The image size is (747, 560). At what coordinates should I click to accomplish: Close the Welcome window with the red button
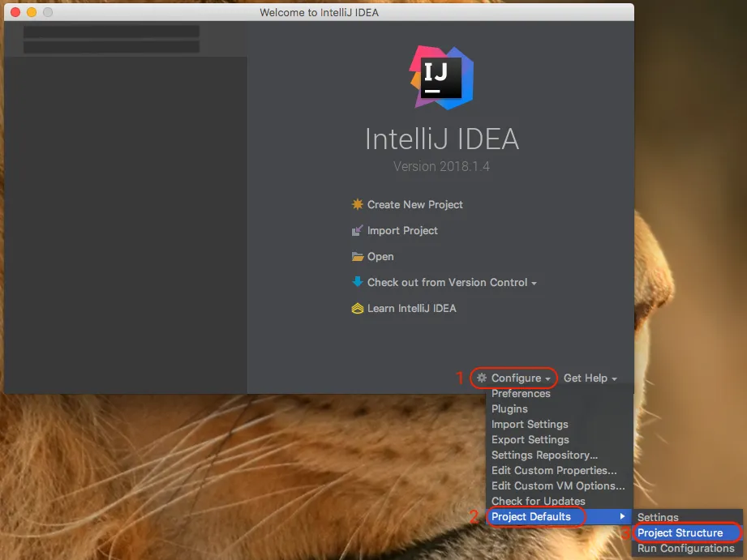click(15, 12)
